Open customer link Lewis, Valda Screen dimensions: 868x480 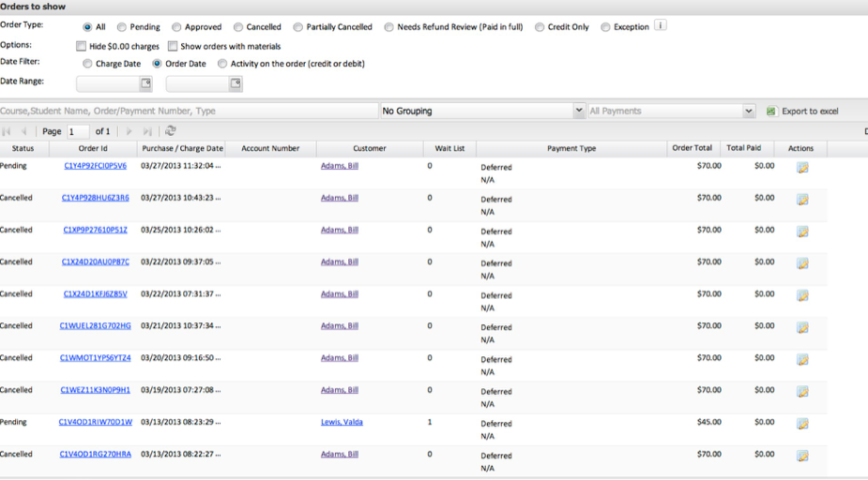tap(342, 422)
